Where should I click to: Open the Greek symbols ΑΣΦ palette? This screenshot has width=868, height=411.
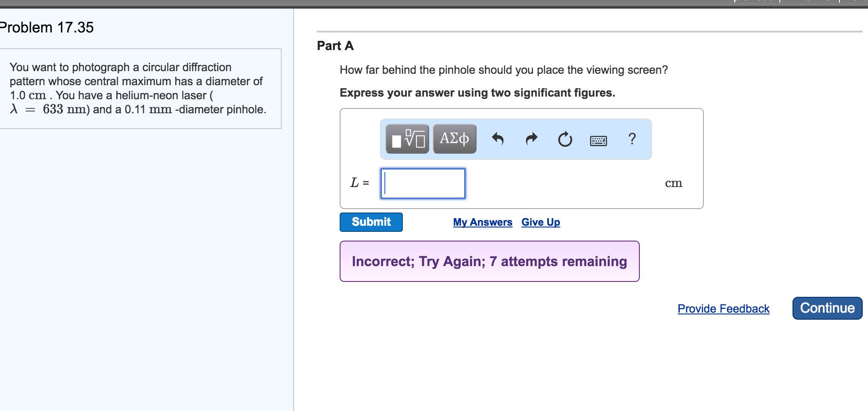click(x=455, y=139)
